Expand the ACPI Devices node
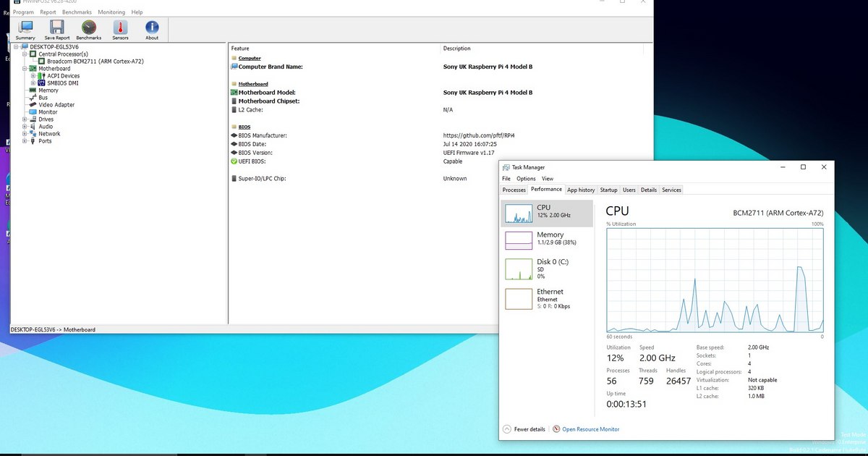Image resolution: width=868 pixels, height=456 pixels. tap(33, 76)
